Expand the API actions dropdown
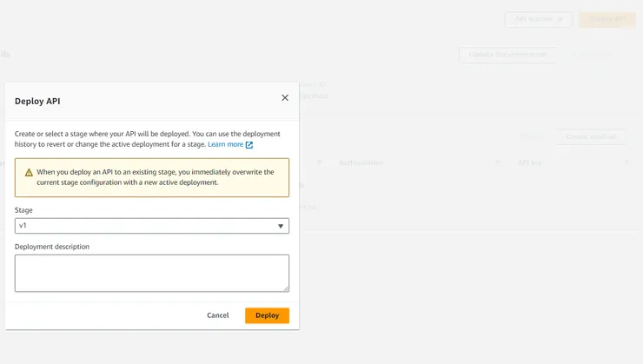 (x=538, y=19)
